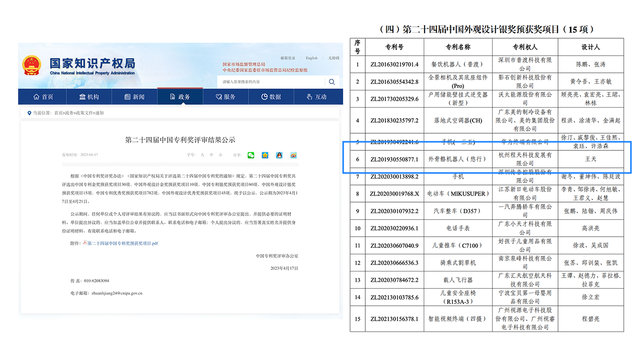Go to the 服务 services tab
This screenshot has height=362, width=644.
(226, 97)
